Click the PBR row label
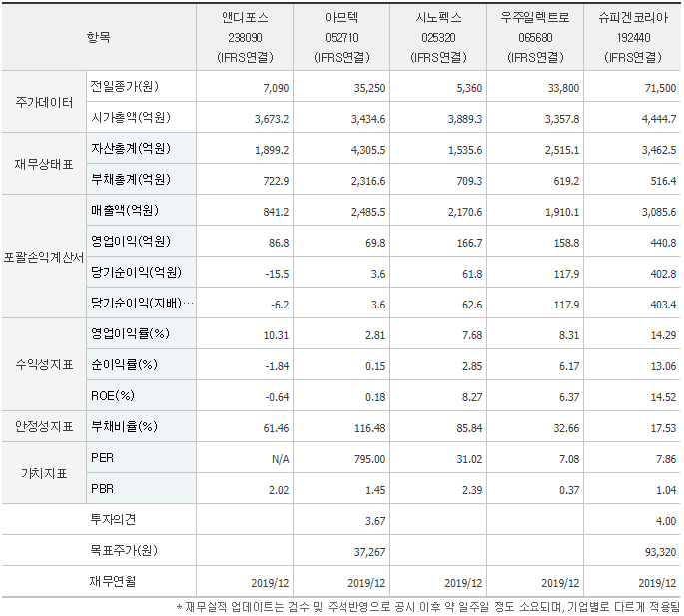Image resolution: width=684 pixels, height=616 pixels. [102, 489]
